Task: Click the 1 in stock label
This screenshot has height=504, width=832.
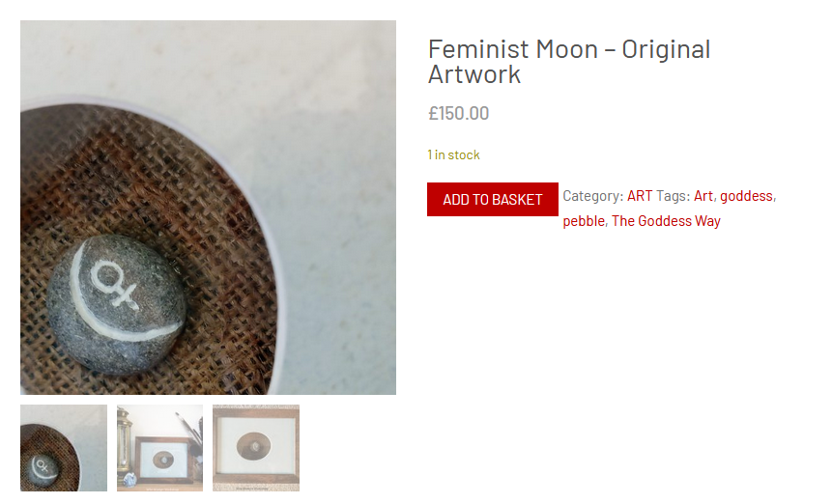Action: (453, 154)
